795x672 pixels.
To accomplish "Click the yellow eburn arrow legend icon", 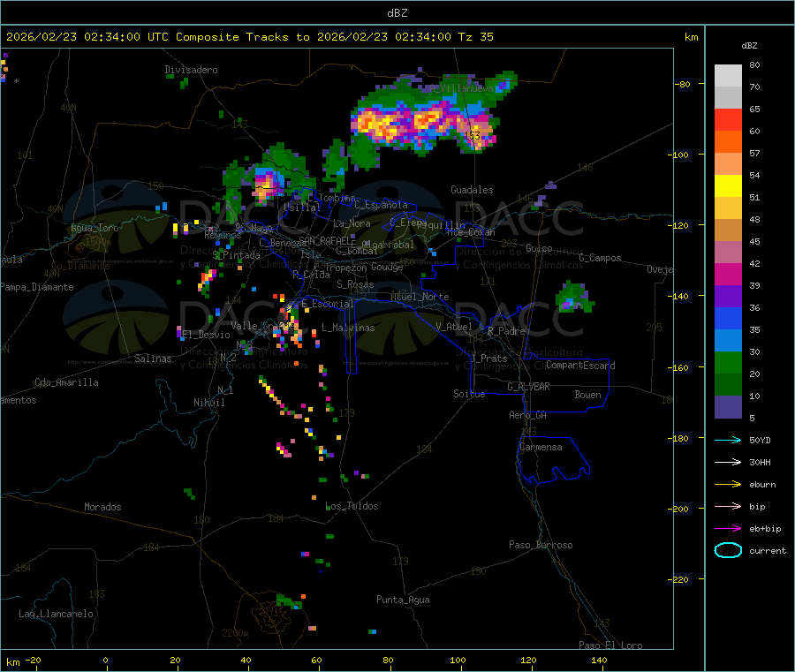I will (x=728, y=485).
